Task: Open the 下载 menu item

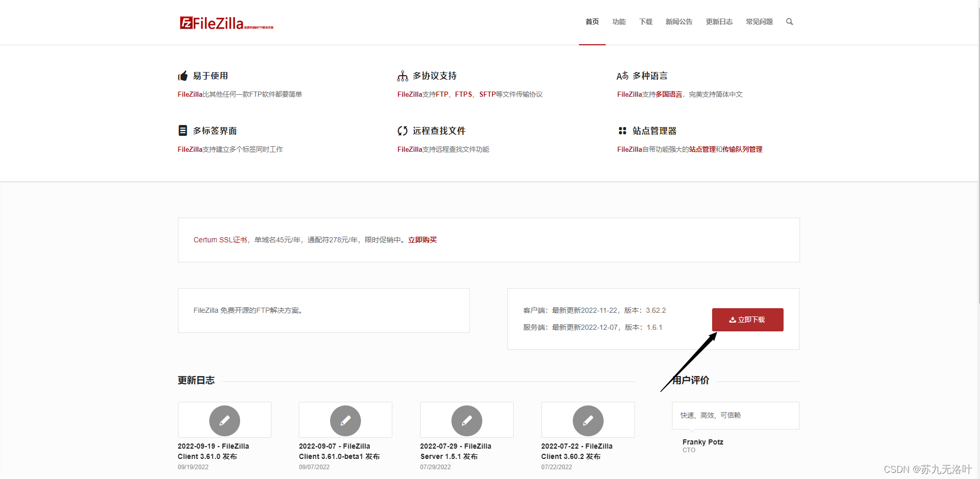Action: coord(646,22)
